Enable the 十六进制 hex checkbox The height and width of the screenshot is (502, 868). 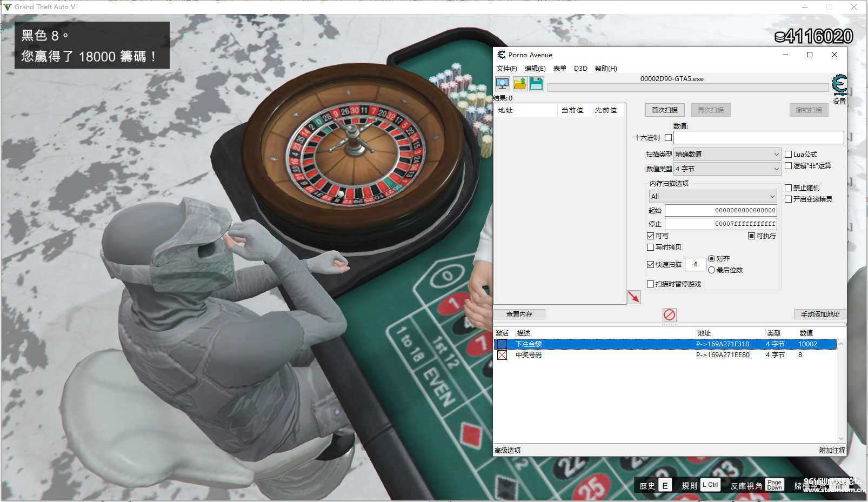tap(668, 138)
